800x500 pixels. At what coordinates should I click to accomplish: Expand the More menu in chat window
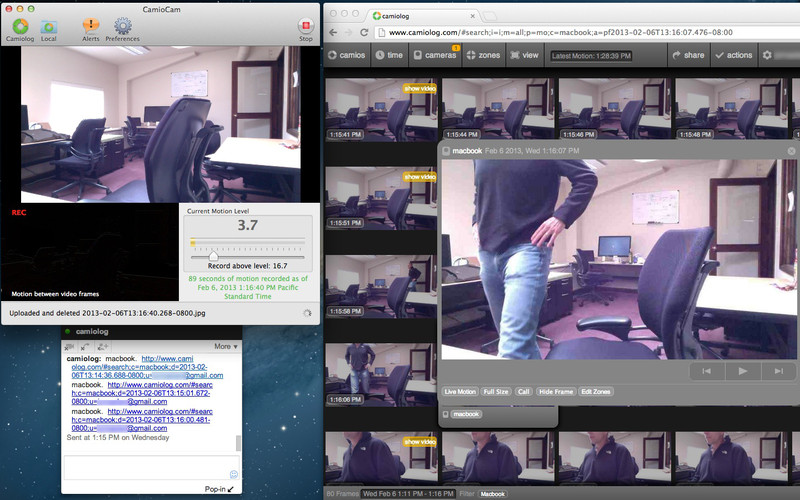click(225, 346)
